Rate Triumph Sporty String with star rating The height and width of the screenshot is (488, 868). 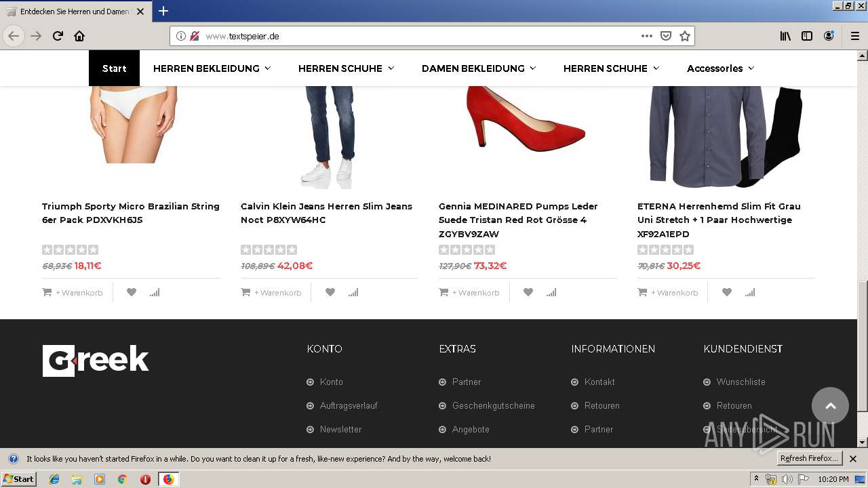pos(70,250)
